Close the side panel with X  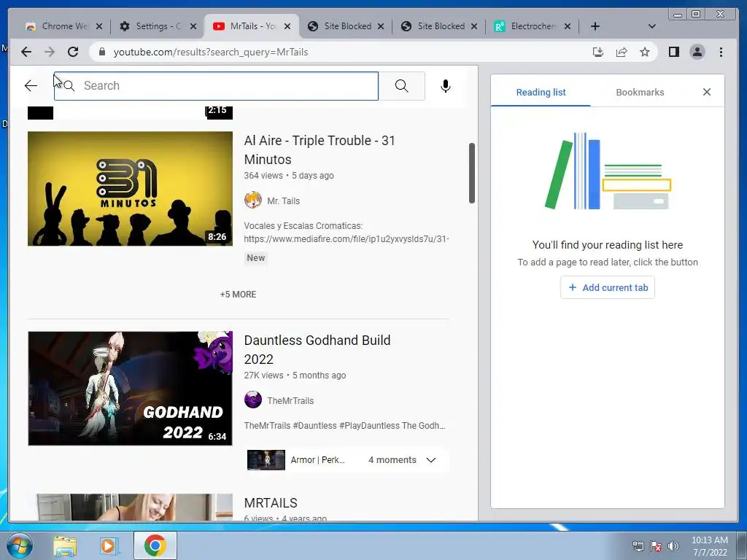click(x=706, y=92)
